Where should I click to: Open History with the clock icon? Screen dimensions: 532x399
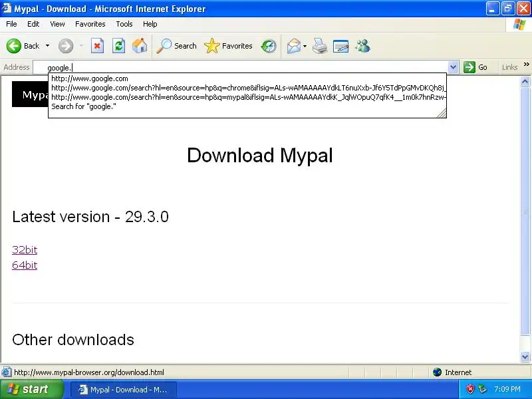(x=269, y=46)
